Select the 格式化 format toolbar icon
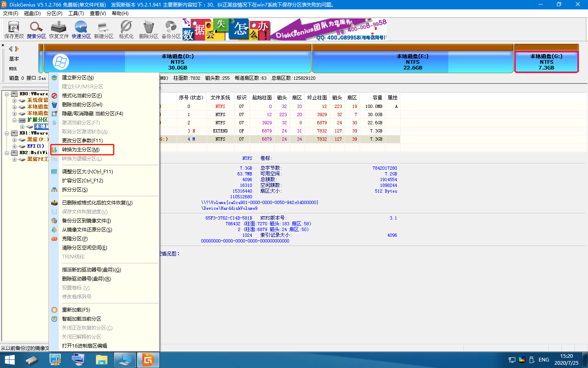Image resolution: width=588 pixels, height=368 pixels. (126, 30)
